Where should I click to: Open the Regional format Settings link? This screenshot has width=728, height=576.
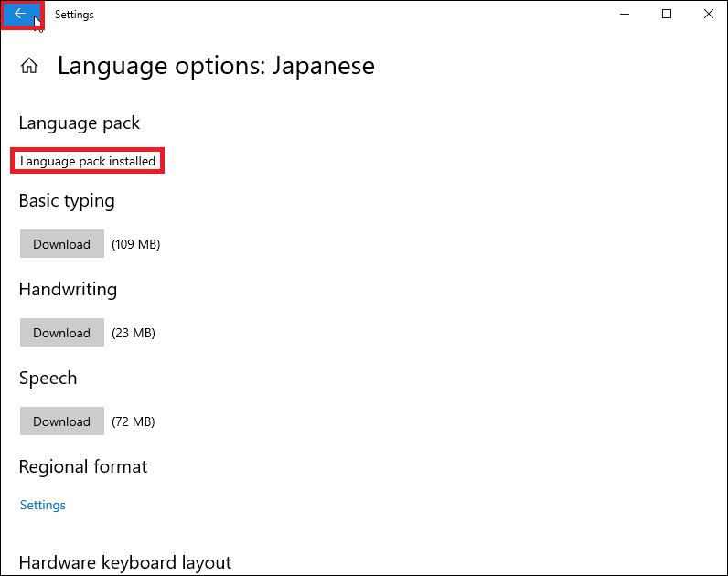[x=43, y=505]
